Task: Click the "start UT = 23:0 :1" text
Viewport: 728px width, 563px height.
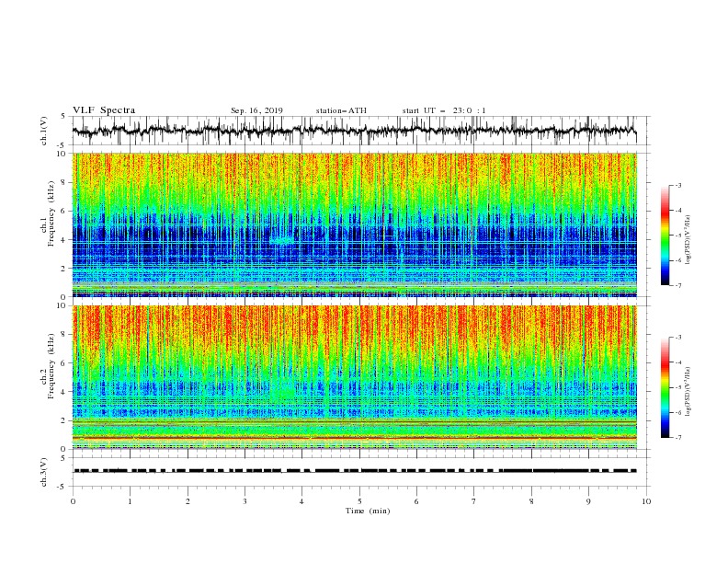Action: [x=444, y=110]
